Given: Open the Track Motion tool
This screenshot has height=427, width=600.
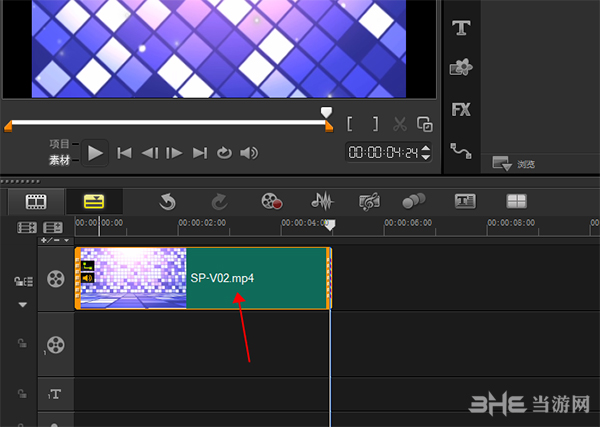Looking at the screenshot, I should [x=414, y=200].
